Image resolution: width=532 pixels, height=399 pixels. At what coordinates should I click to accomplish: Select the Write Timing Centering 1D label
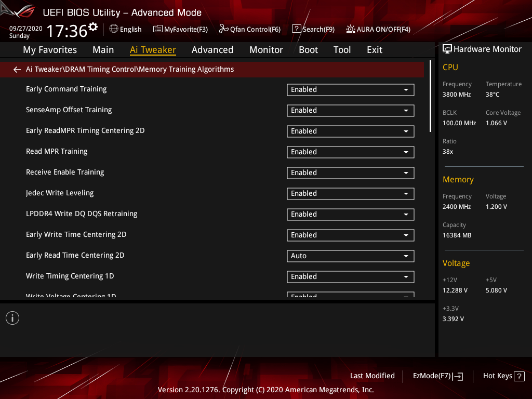pyautogui.click(x=70, y=276)
